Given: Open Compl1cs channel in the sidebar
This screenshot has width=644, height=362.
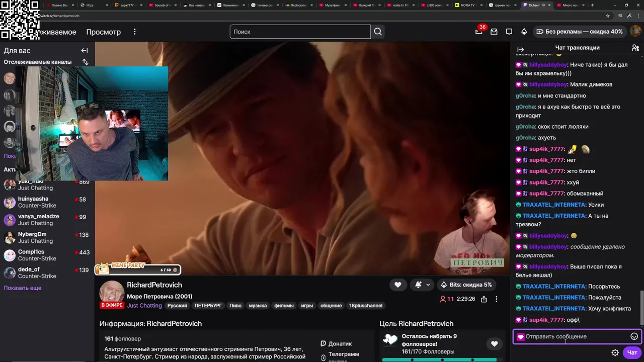Looking at the screenshot, I should 46,255.
